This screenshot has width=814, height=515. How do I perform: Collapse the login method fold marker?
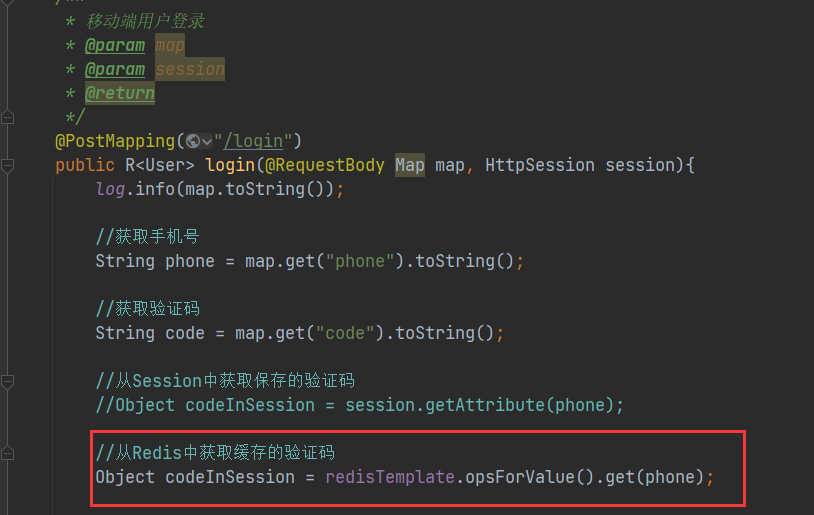pyautogui.click(x=8, y=165)
